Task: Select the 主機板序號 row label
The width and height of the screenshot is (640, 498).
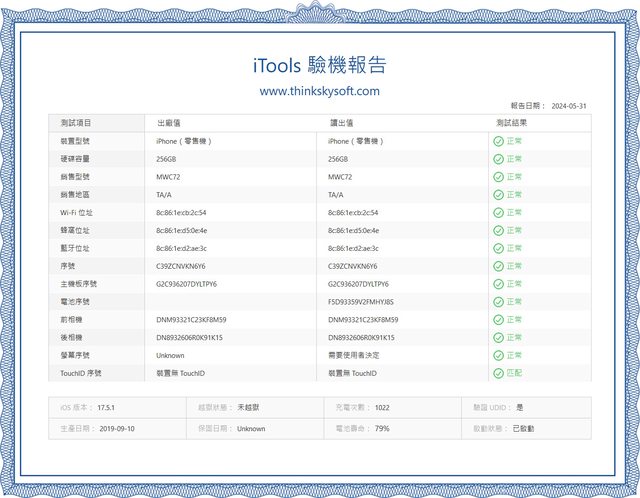Action: (78, 284)
